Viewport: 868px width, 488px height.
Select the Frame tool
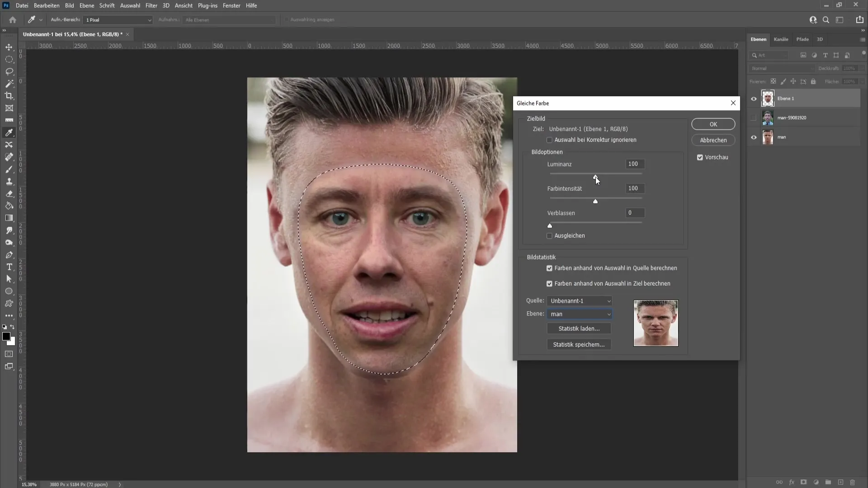[9, 108]
